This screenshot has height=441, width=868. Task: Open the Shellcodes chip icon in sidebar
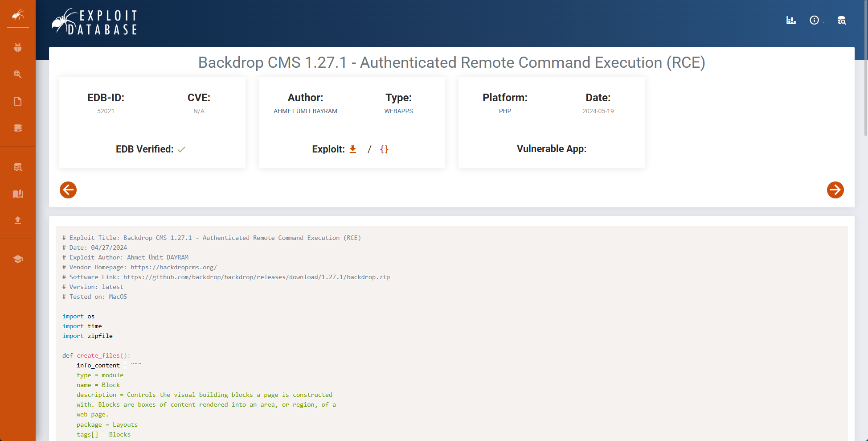point(18,128)
